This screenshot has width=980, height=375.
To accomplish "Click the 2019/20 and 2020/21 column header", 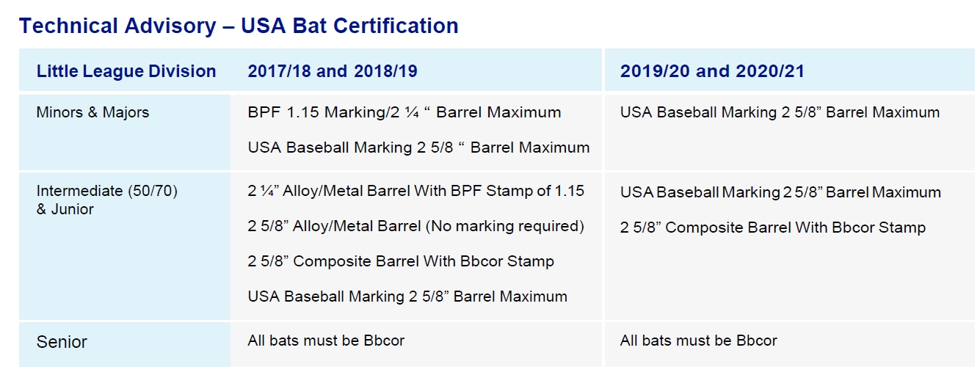I will [x=712, y=71].
